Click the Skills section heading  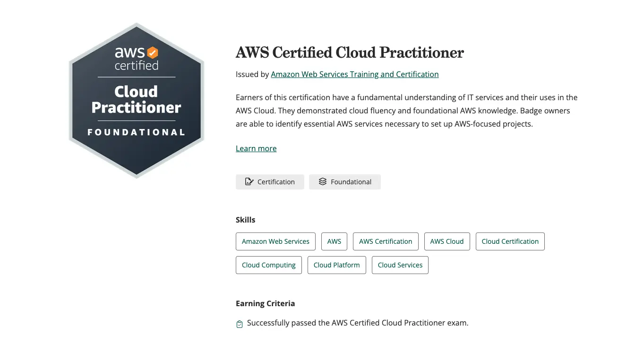pos(245,220)
